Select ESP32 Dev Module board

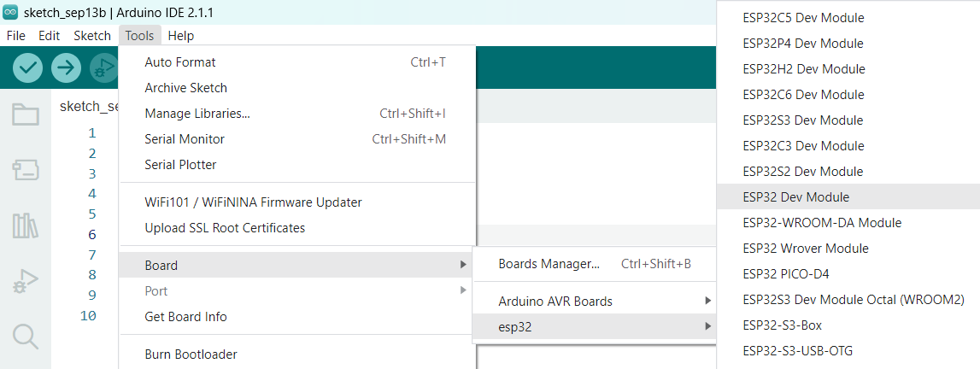(848, 197)
